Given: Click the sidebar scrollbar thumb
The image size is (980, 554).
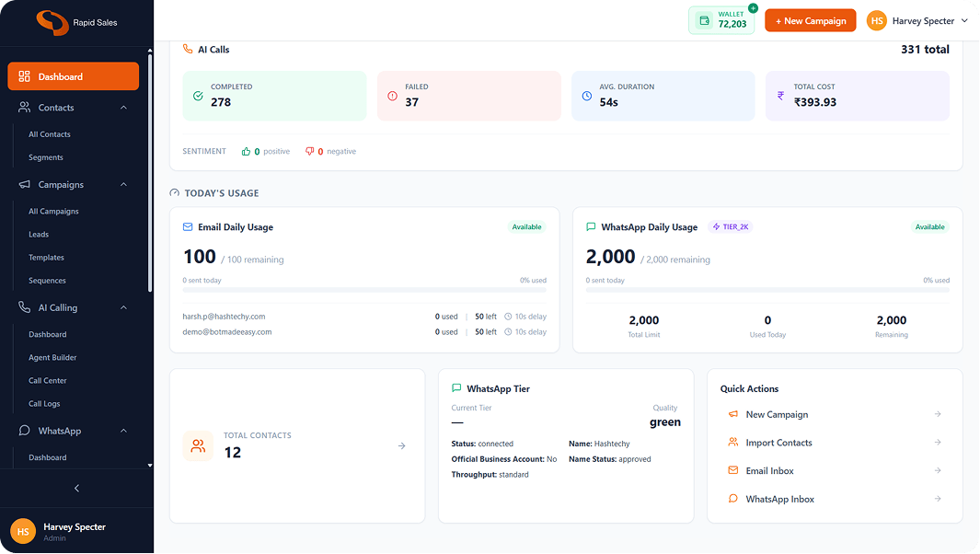Looking at the screenshot, I should (x=150, y=173).
